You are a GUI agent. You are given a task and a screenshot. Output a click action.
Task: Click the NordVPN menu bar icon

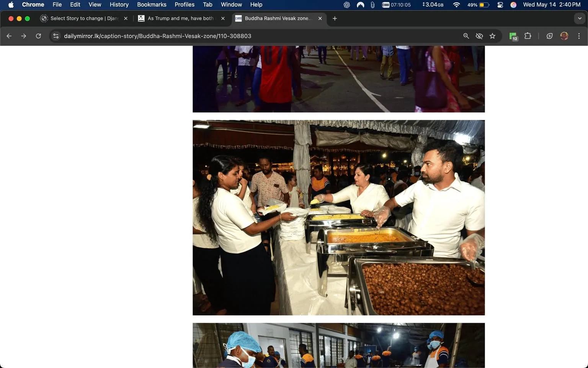click(360, 5)
